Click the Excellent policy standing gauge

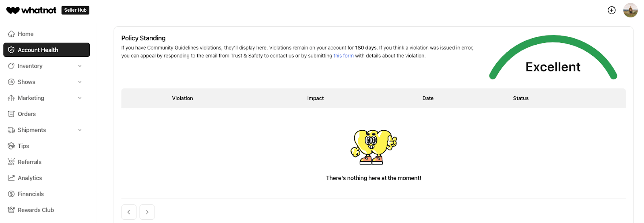[x=553, y=60]
